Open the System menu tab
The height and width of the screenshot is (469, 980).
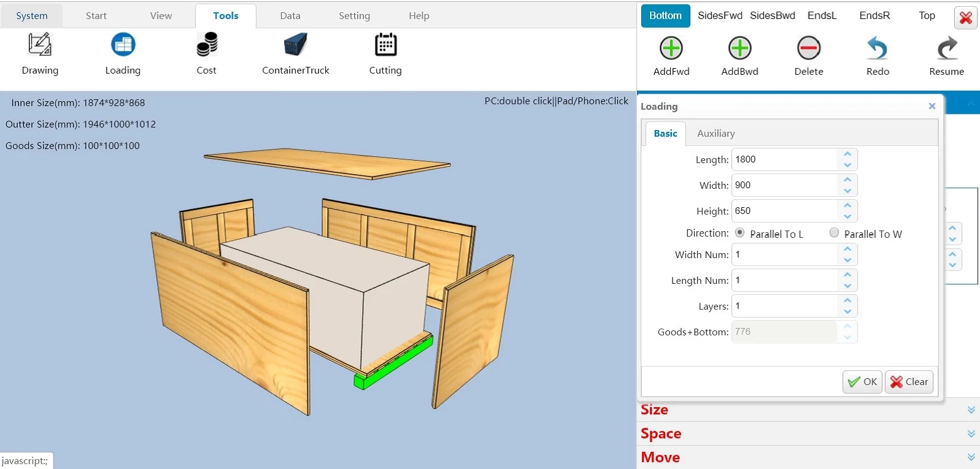32,16
